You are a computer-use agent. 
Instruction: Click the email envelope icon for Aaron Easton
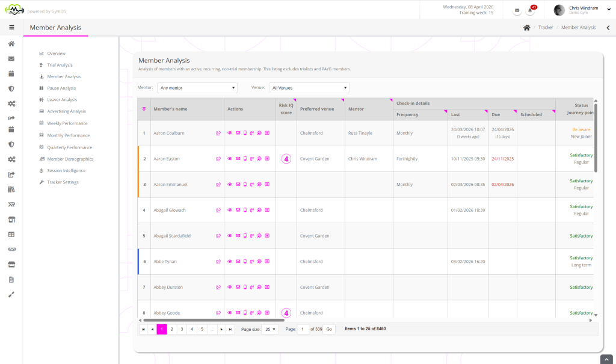coord(238,159)
